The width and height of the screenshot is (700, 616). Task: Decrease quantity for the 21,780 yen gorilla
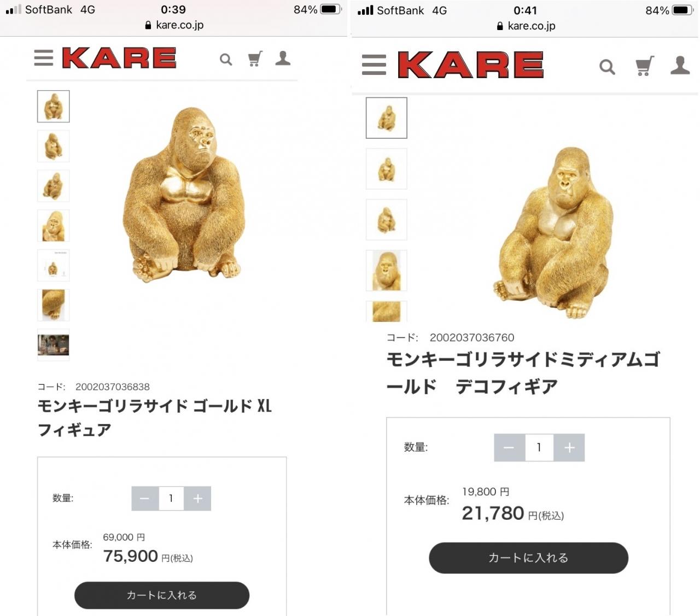(509, 448)
